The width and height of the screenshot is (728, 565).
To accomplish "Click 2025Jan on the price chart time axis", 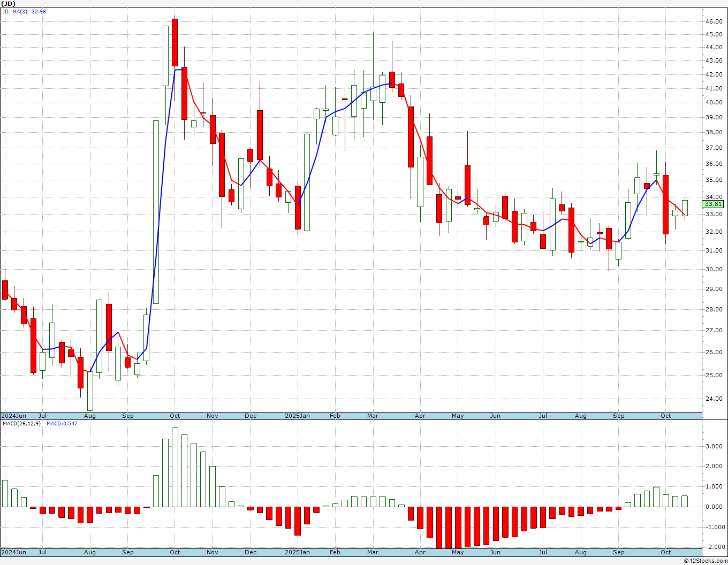I will 297,416.
